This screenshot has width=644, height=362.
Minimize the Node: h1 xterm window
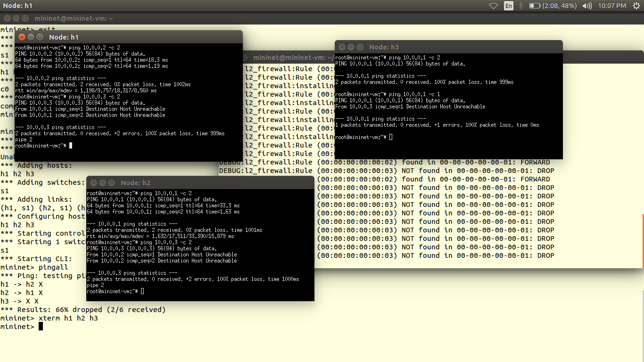coord(31,37)
